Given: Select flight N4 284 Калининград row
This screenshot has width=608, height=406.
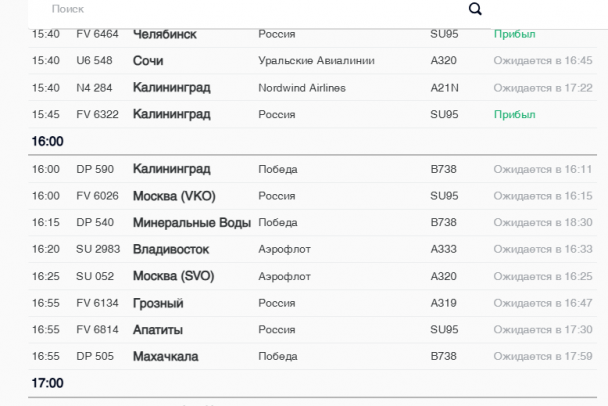Looking at the screenshot, I should click(313, 88).
